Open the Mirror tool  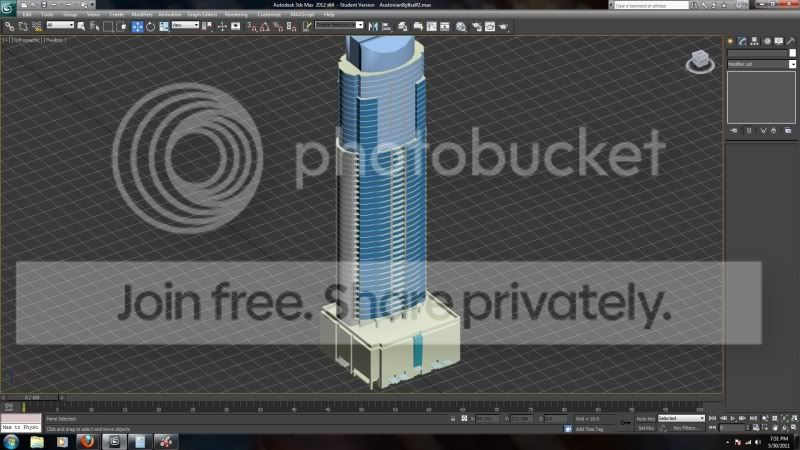point(373,27)
